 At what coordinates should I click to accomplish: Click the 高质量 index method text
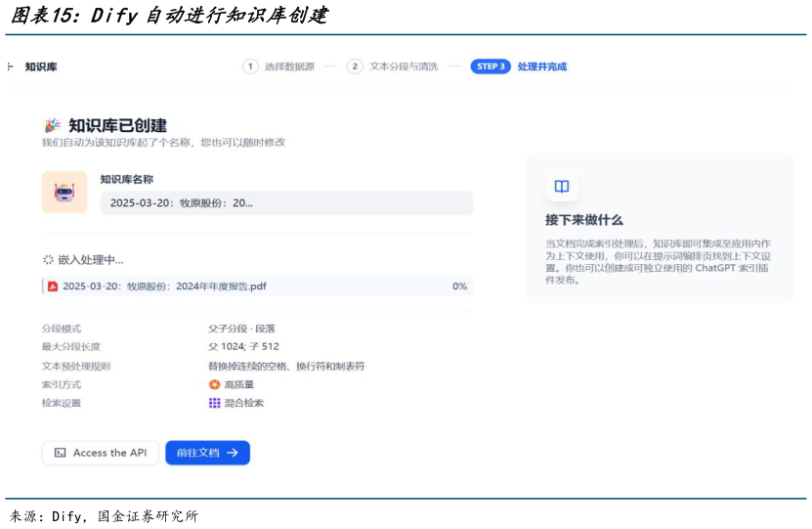tap(239, 384)
